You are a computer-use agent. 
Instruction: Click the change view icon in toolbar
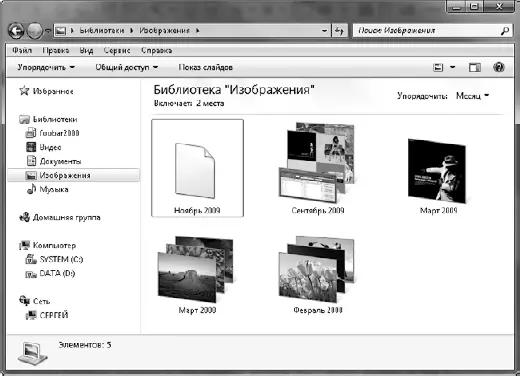tap(438, 67)
